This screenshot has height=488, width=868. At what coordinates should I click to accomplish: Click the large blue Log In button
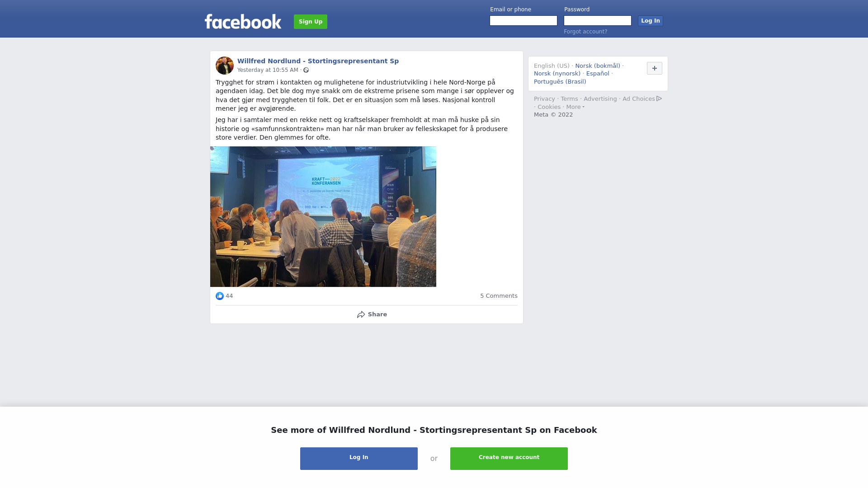[x=359, y=459]
